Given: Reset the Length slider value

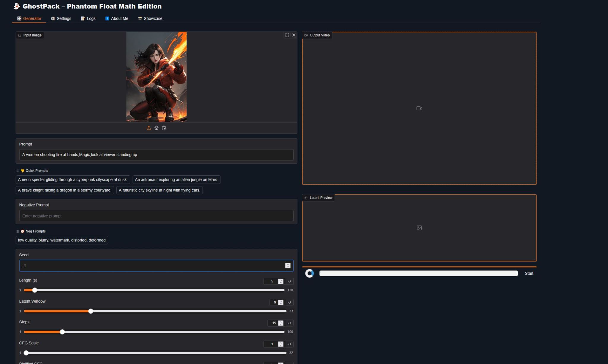Looking at the screenshot, I should click(x=289, y=281).
